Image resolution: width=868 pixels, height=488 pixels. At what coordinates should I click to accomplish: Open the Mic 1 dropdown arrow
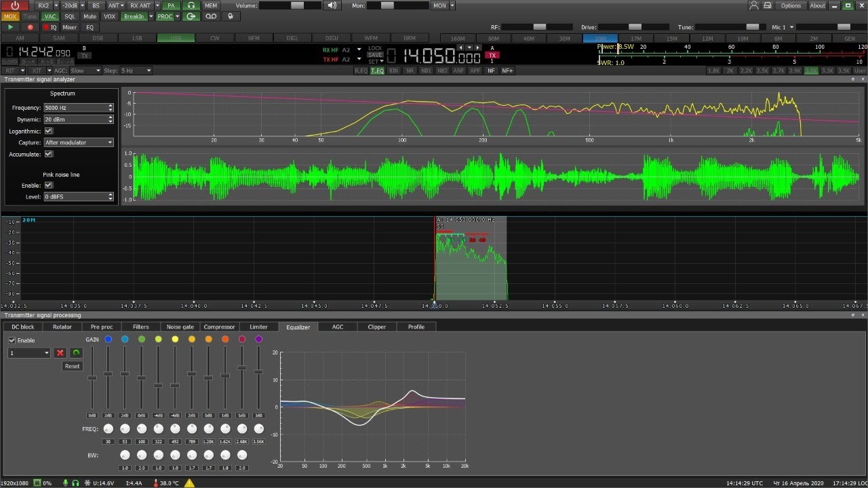coord(791,27)
